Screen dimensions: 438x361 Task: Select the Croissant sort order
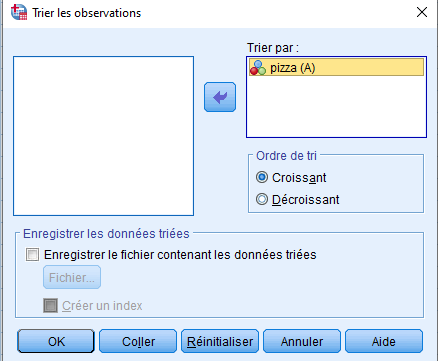point(262,177)
